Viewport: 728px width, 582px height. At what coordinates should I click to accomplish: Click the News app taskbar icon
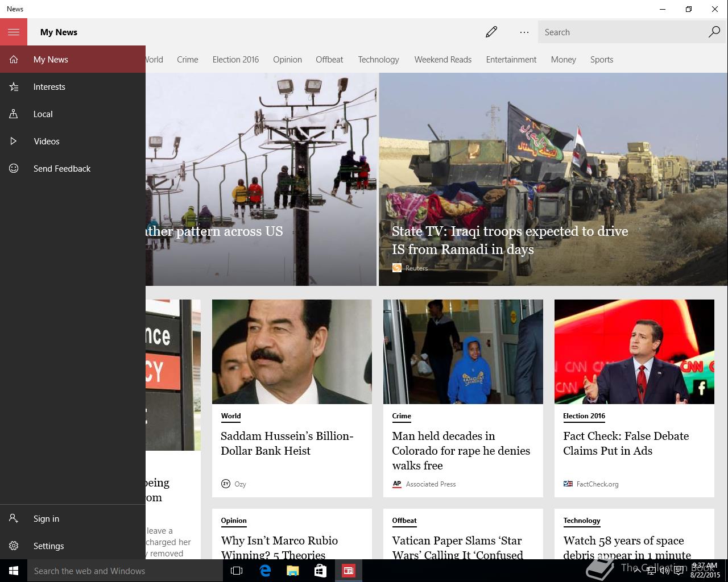(x=348, y=571)
